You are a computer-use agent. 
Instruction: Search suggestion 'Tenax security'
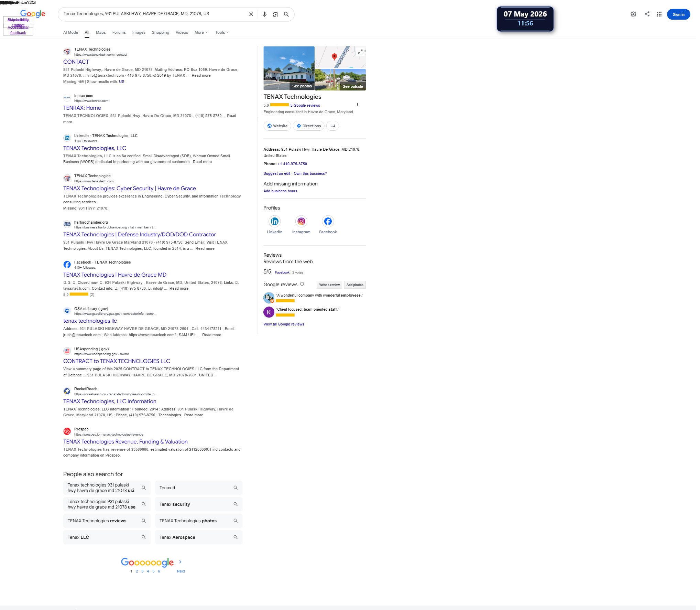(199, 504)
